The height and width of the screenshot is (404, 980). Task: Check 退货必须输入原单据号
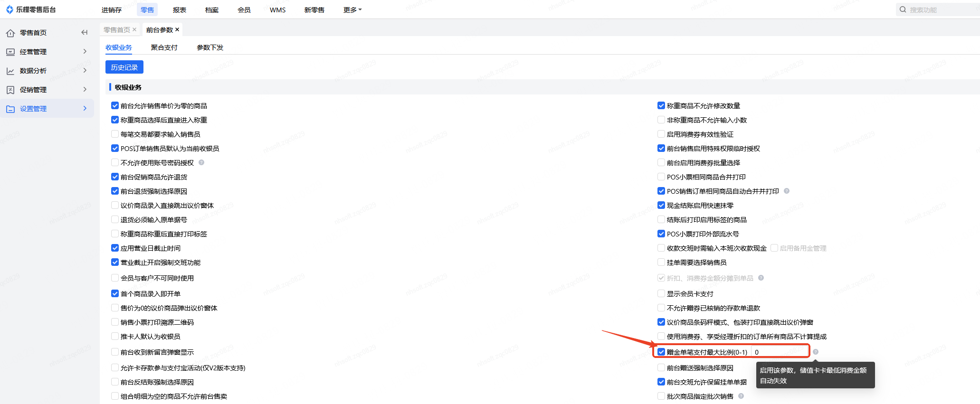[x=115, y=219]
